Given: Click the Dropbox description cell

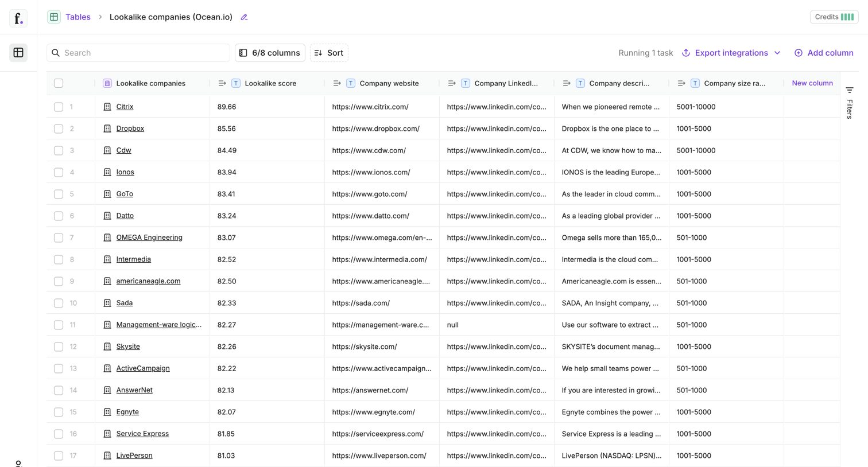Looking at the screenshot, I should 612,129.
